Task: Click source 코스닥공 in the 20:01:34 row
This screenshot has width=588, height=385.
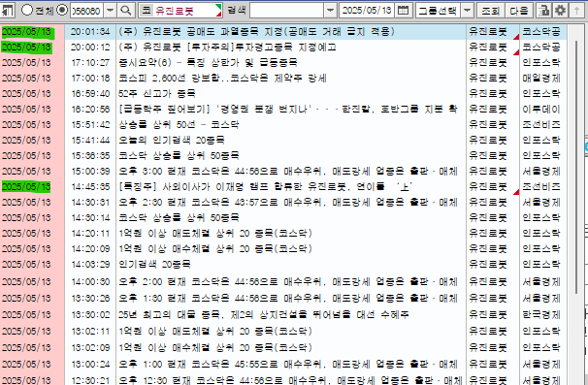Action: pos(541,31)
